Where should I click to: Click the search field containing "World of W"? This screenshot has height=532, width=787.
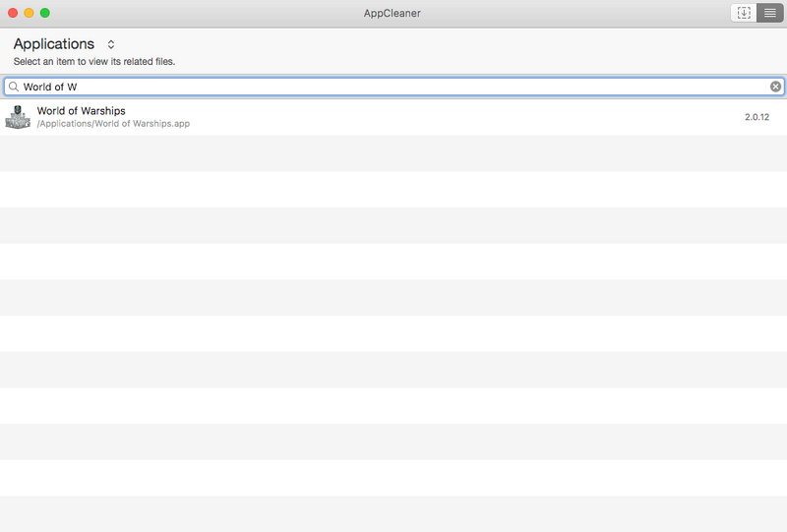[x=393, y=87]
